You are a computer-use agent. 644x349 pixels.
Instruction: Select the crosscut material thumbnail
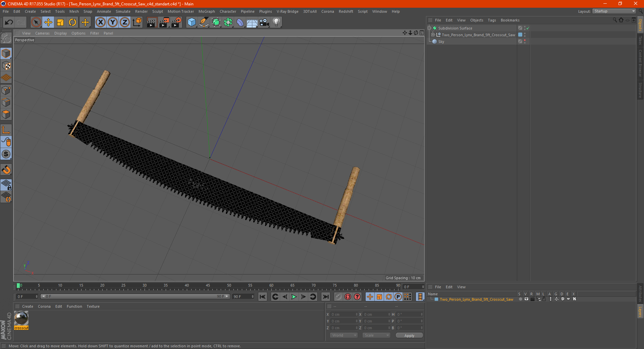21,318
